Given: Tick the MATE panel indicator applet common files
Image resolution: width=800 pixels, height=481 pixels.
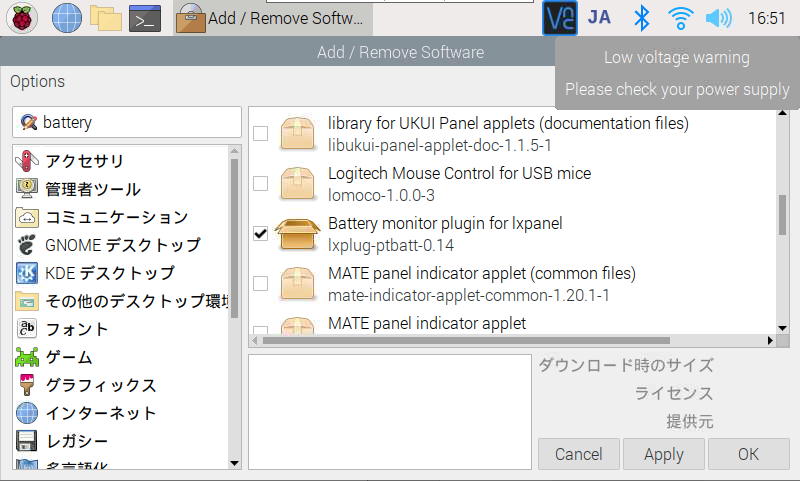Looking at the screenshot, I should 260,283.
